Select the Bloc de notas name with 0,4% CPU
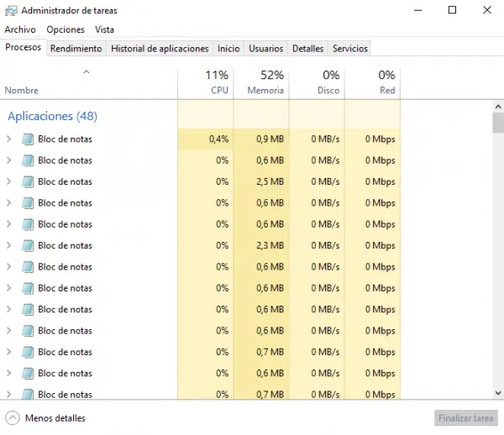Image resolution: width=504 pixels, height=435 pixels. pyautogui.click(x=65, y=139)
